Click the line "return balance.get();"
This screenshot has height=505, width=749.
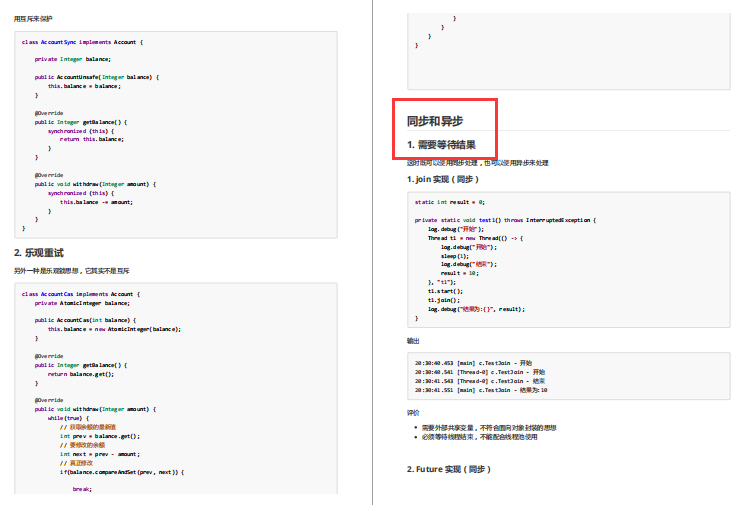coord(81,374)
